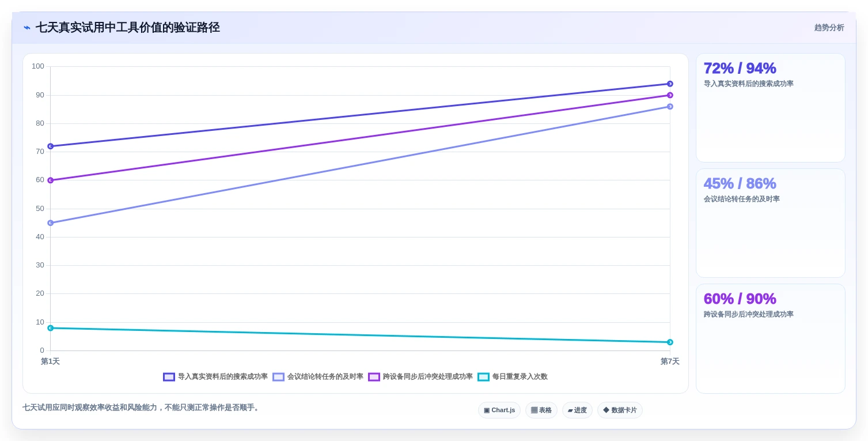The image size is (868, 441).
Task: Click the 45% / 86% stat value
Action: [x=740, y=184]
